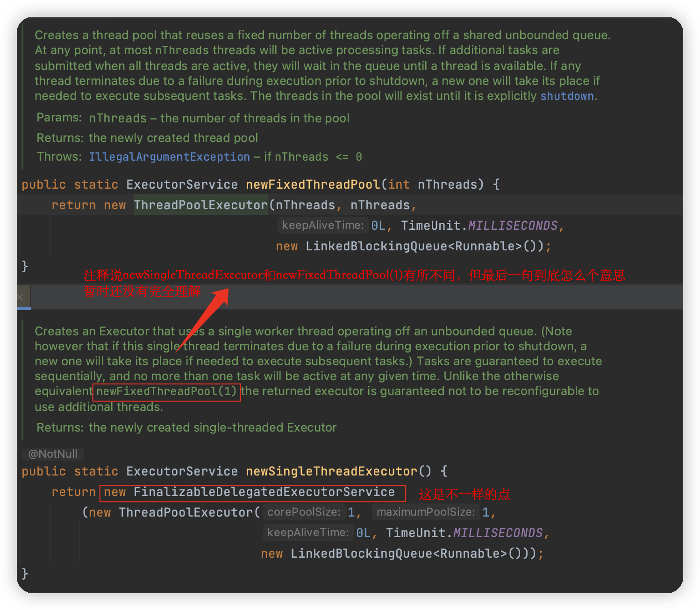Click the 'Params:' Javadoc label
The image size is (700, 610).
pyautogui.click(x=59, y=118)
